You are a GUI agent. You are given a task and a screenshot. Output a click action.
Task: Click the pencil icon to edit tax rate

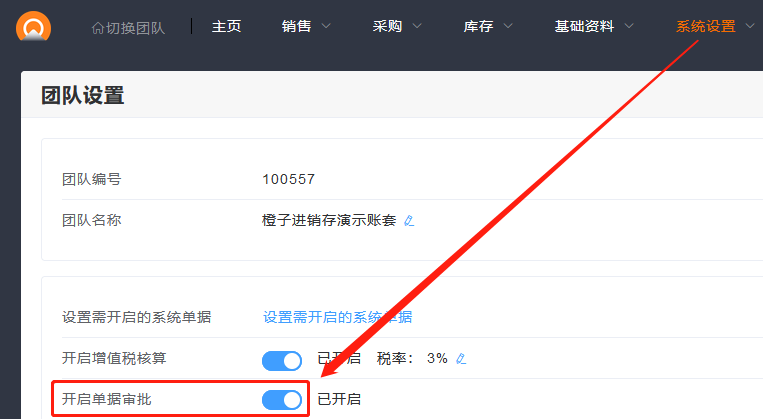pos(461,358)
